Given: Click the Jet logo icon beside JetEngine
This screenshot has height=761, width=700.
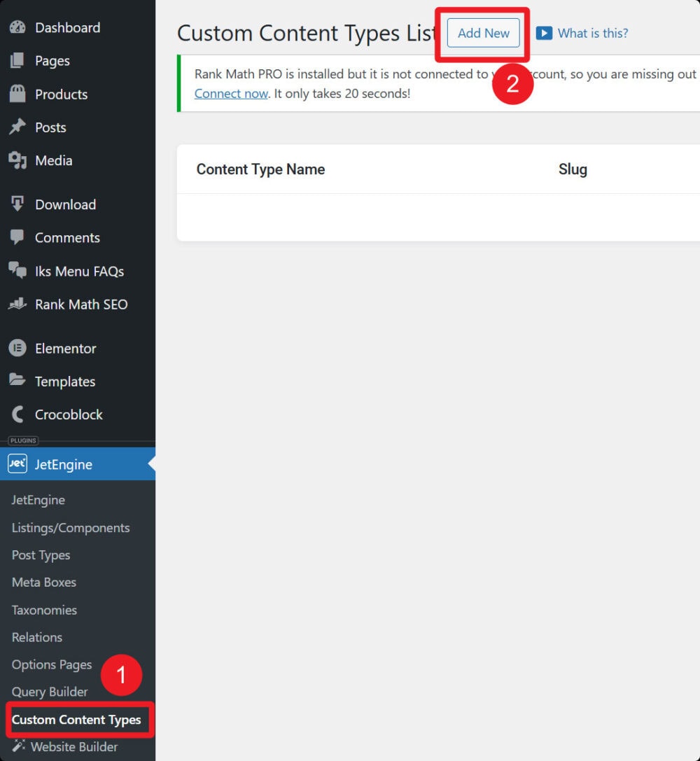Looking at the screenshot, I should pos(17,463).
